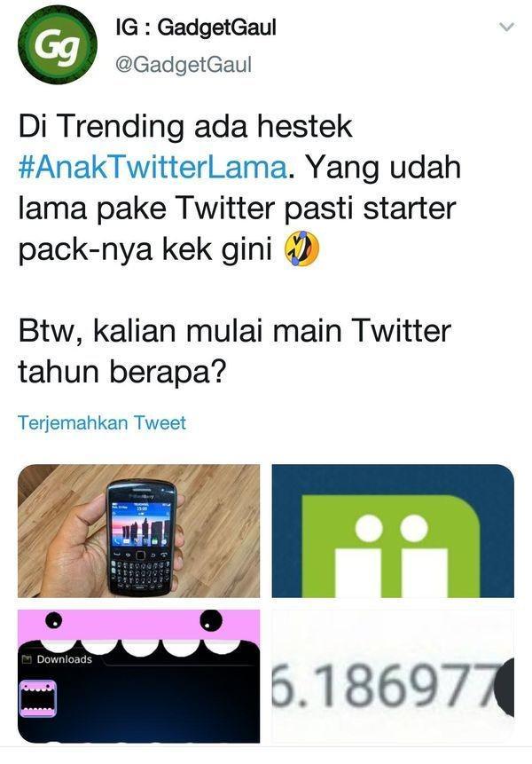Screen dimensions: 532x764
Task: Click the rolling laughing emoji
Action: tap(301, 248)
